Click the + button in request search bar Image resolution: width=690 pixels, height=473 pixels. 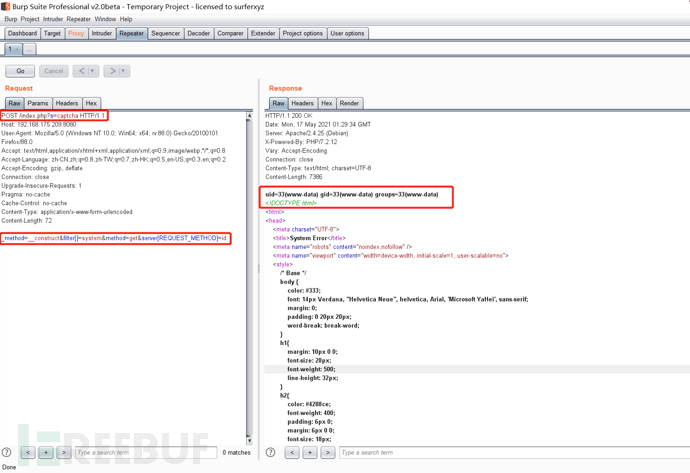46,452
